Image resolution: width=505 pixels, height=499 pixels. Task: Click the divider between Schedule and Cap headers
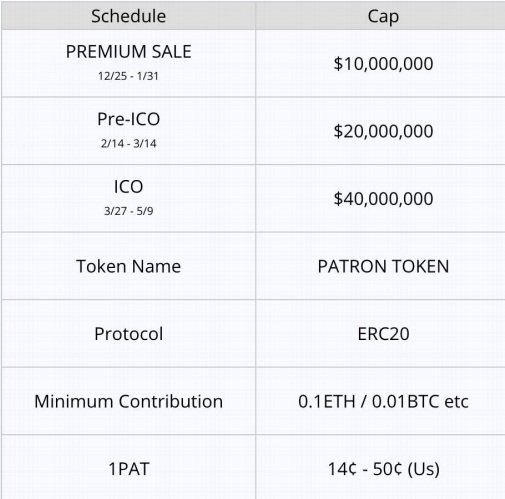point(256,16)
